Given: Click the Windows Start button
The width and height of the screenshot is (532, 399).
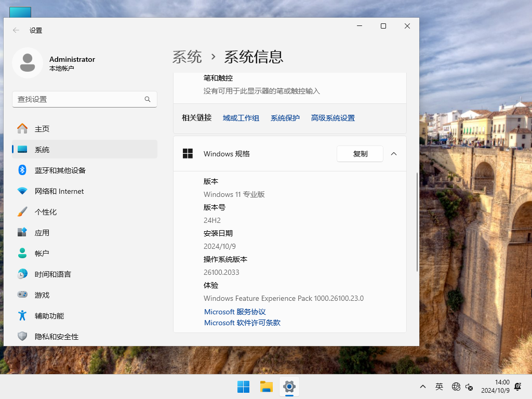Looking at the screenshot, I should click(243, 387).
